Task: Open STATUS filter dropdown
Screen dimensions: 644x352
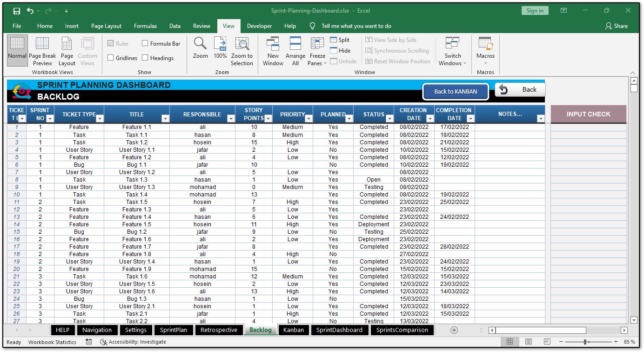Action: [x=389, y=119]
